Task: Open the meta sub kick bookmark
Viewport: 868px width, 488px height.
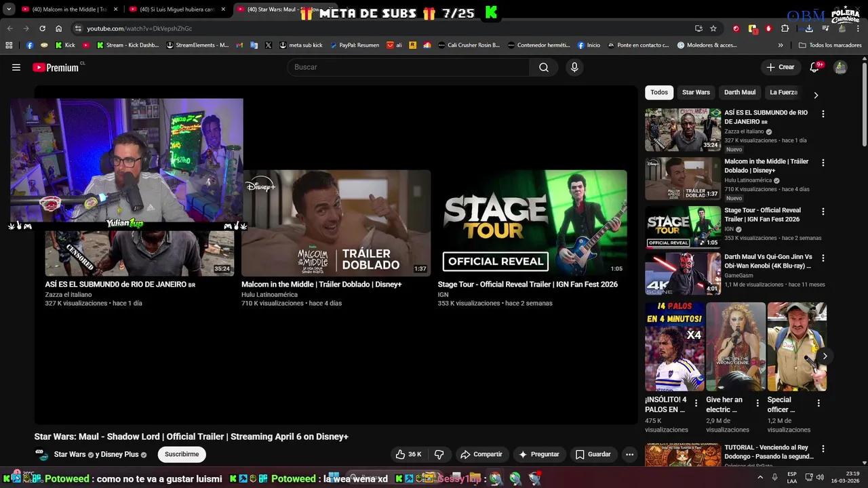Action: pyautogui.click(x=301, y=45)
